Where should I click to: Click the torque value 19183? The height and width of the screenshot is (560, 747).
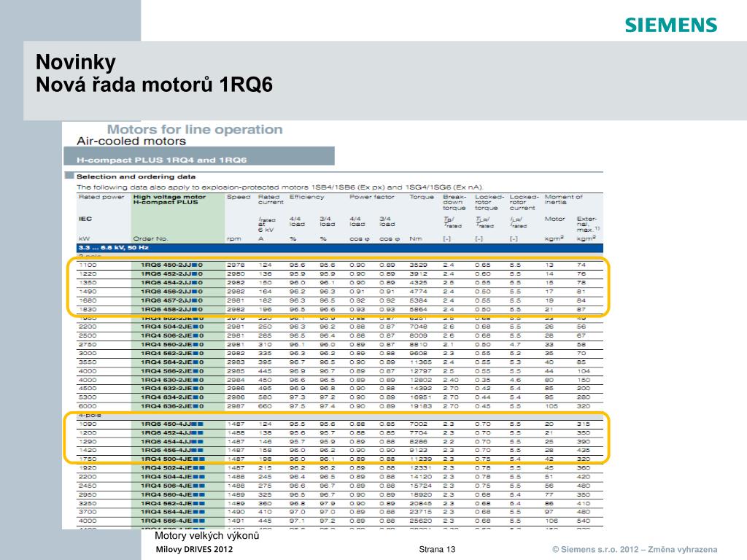(x=420, y=406)
